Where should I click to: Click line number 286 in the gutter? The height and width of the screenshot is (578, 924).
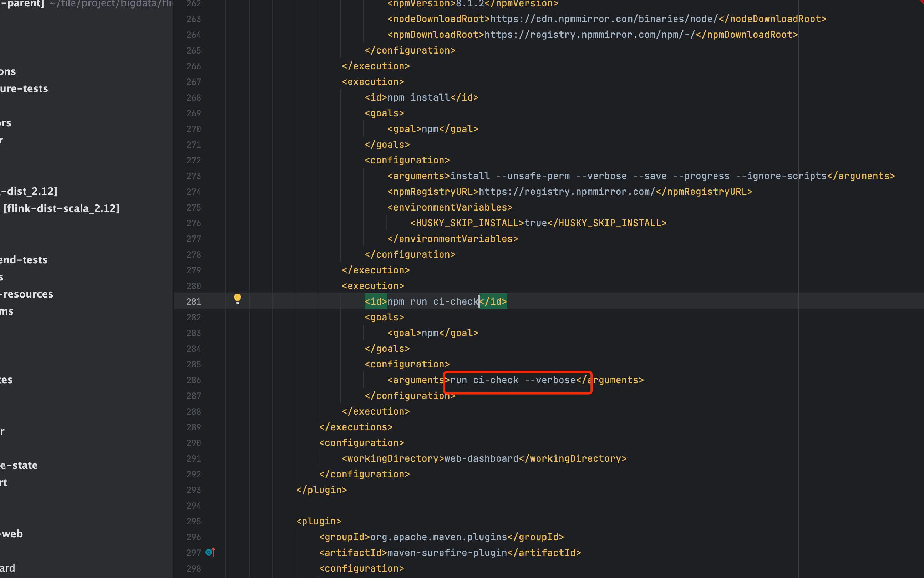194,380
